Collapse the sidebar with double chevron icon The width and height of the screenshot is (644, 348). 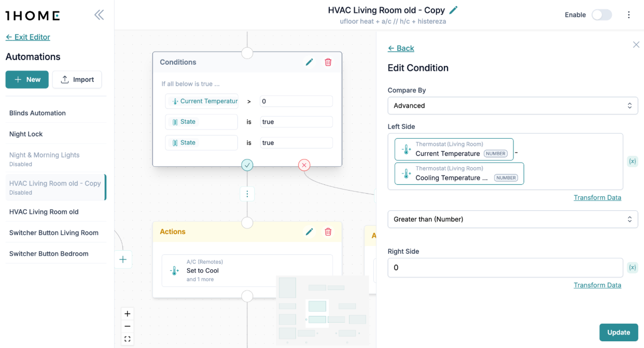[99, 15]
